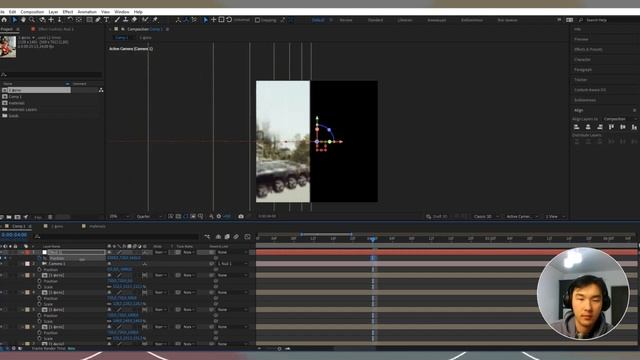Toggle the Snapping checkbox in toolbar
Viewport: 640px width, 360px height.
258,20
